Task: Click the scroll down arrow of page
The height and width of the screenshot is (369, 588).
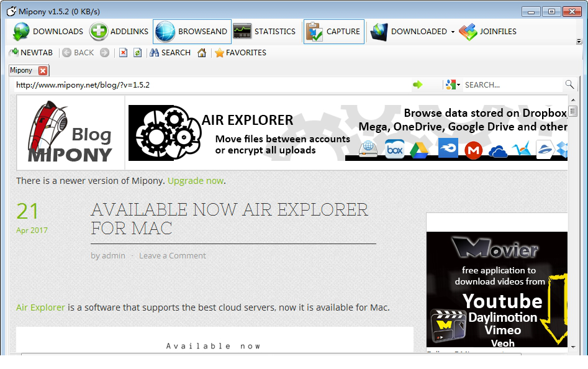Action: click(x=573, y=347)
